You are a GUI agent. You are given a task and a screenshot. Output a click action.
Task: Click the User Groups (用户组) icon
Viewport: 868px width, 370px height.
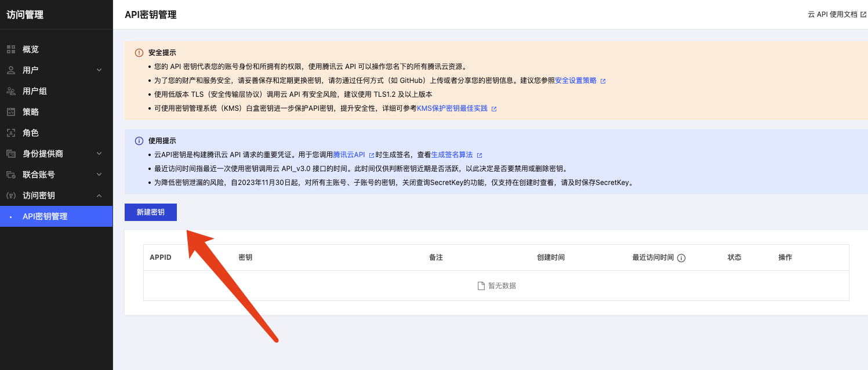click(10, 91)
